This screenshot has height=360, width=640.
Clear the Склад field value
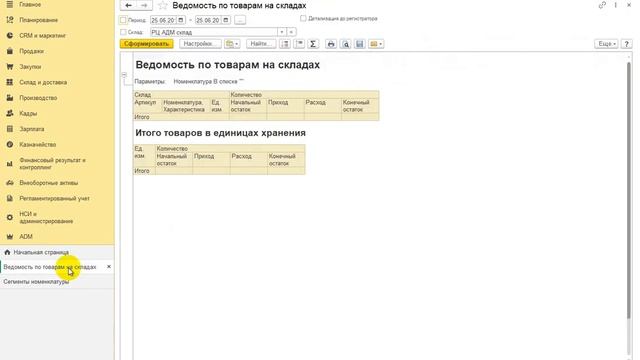[x=291, y=32]
